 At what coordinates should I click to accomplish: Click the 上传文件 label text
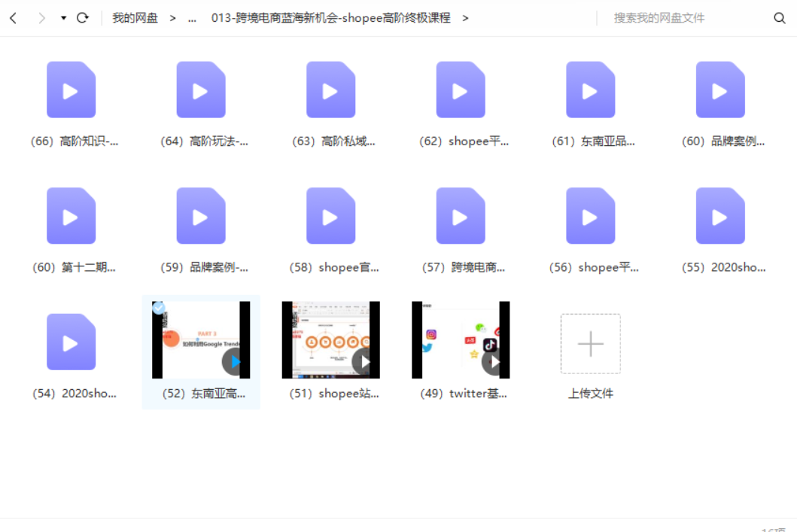point(591,394)
